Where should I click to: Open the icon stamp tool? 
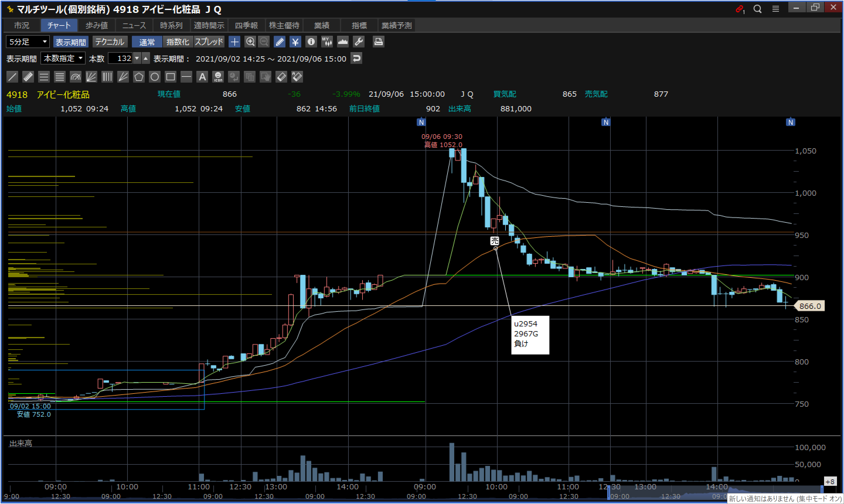click(218, 77)
